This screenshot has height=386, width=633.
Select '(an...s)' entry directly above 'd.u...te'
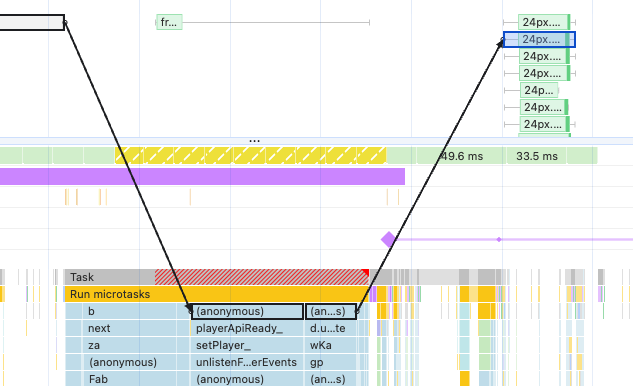(331, 311)
